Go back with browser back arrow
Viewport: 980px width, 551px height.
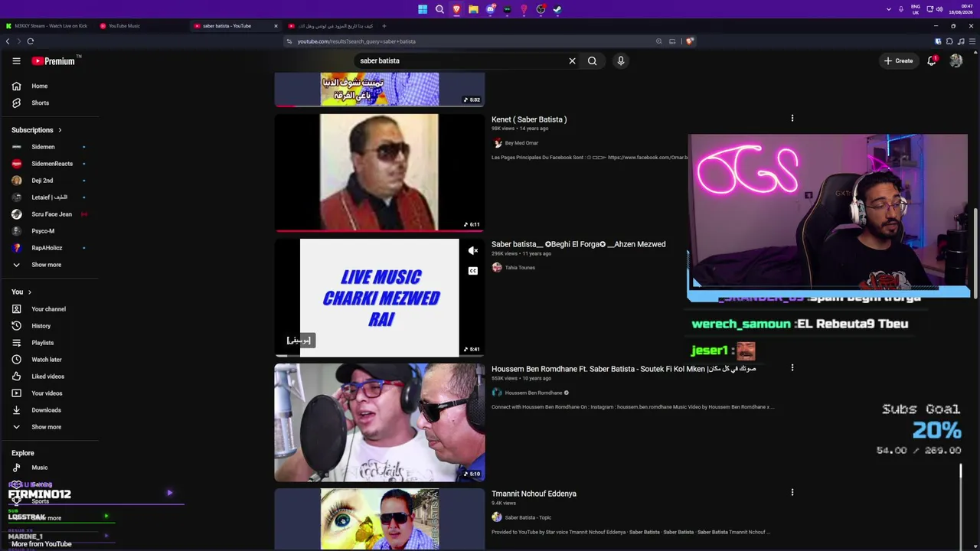8,41
